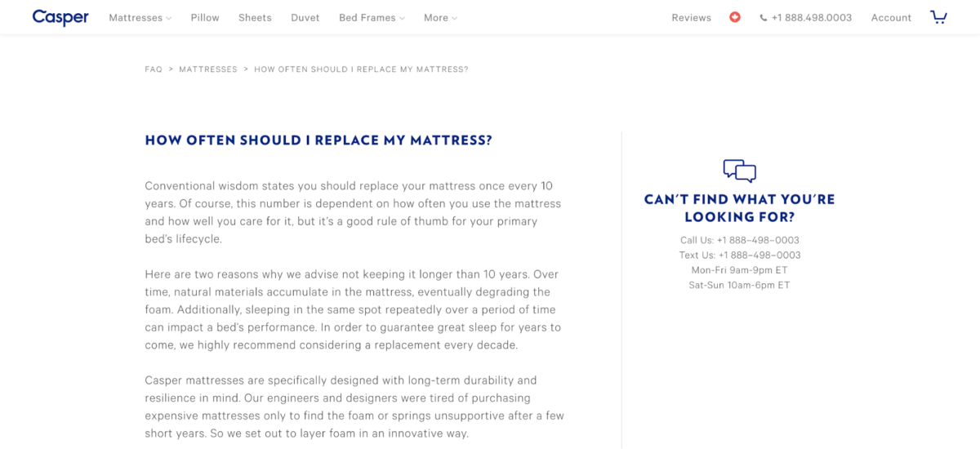Open the Sheets menu item

(x=255, y=18)
